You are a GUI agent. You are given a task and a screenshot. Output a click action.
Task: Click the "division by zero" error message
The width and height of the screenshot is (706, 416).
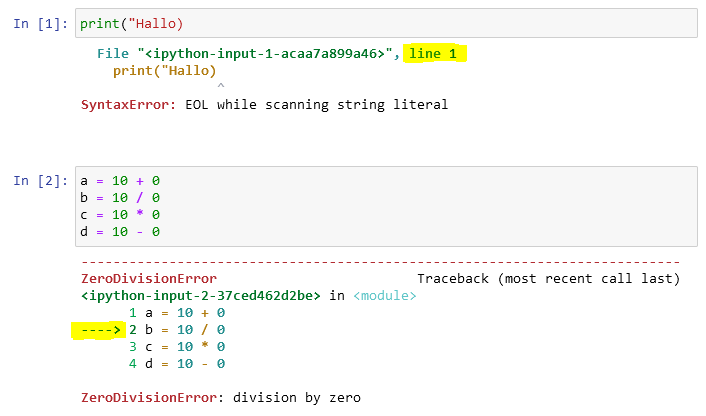coord(297,397)
